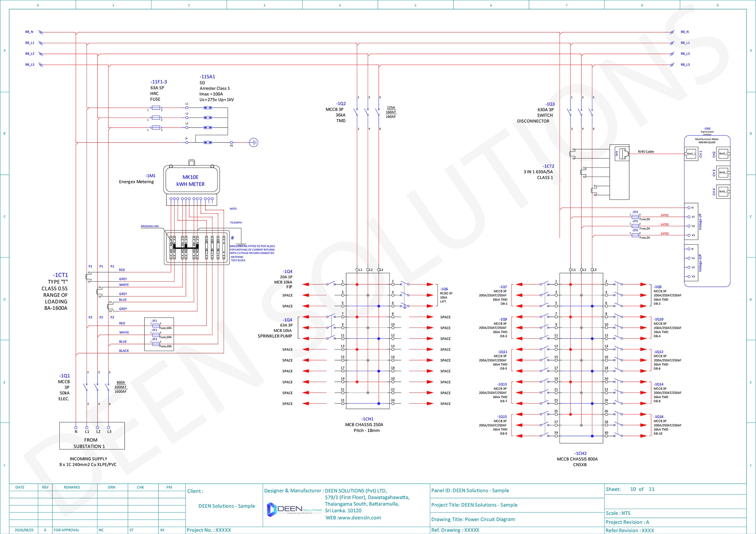
Task: Select the 14T01 wire tag
Action: click(665, 215)
